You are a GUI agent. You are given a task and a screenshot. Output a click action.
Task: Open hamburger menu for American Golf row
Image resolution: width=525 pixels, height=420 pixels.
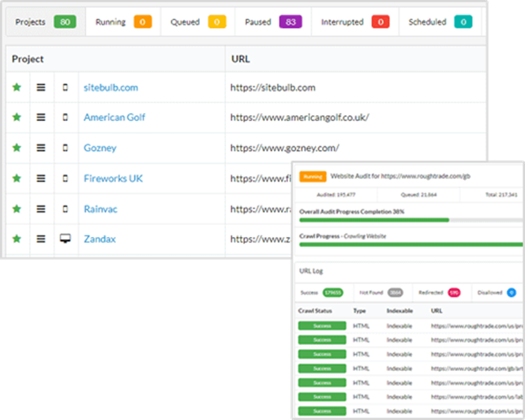click(x=41, y=117)
